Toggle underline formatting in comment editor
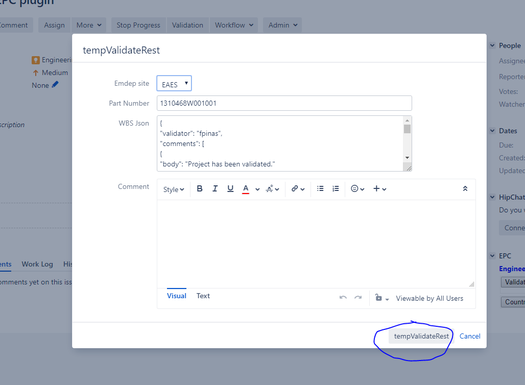This screenshot has width=525, height=385. coord(230,189)
